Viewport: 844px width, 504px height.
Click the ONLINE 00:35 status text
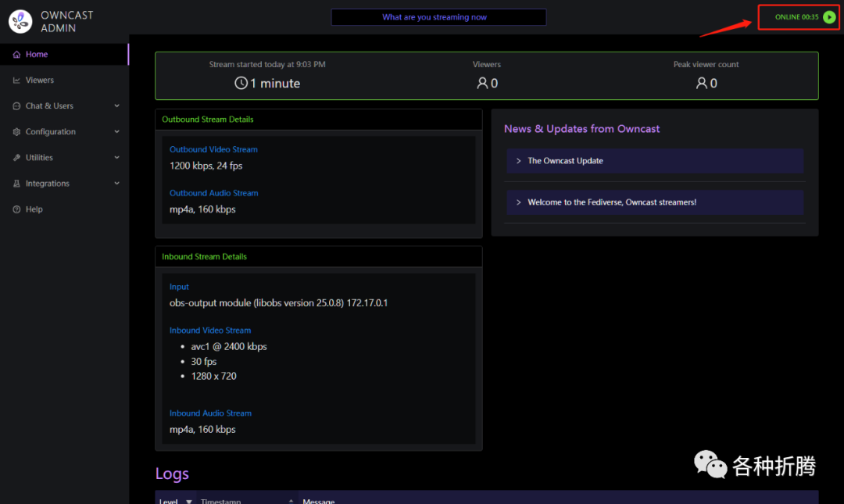[796, 17]
